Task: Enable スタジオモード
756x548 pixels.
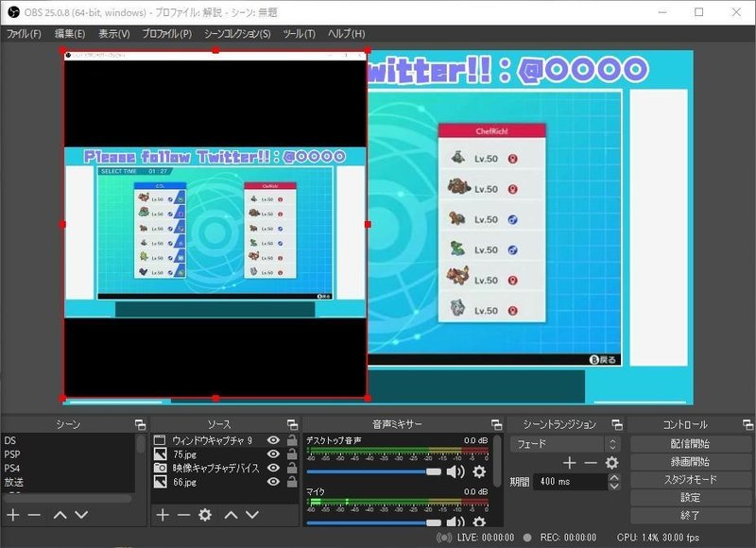Action: 690,480
